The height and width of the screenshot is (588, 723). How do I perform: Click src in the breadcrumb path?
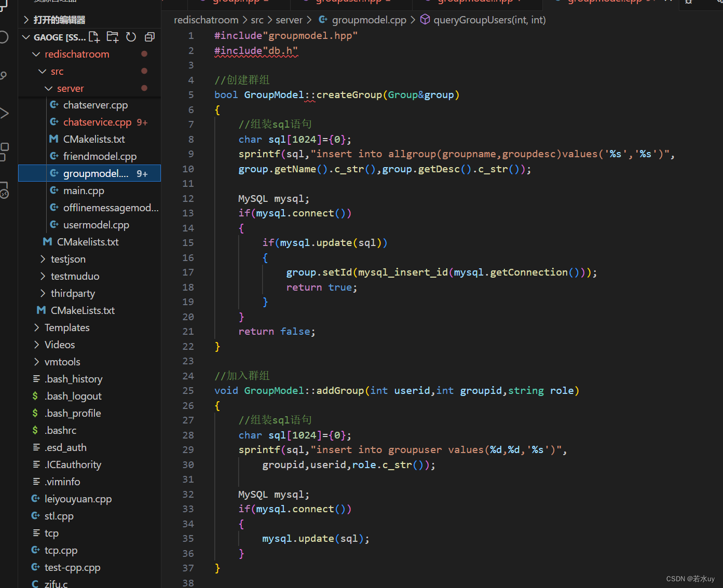257,20
